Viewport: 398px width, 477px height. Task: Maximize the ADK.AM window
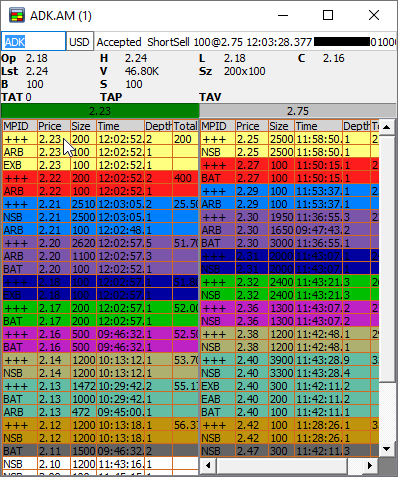[328, 15]
